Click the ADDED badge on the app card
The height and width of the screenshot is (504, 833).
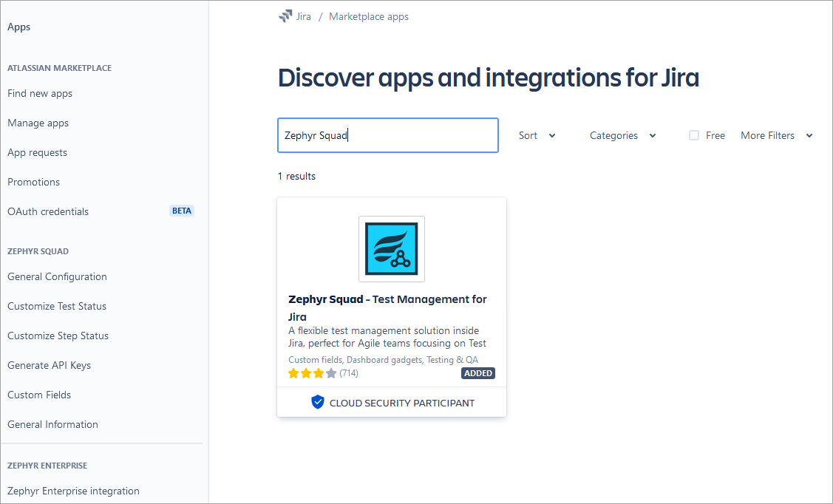477,373
